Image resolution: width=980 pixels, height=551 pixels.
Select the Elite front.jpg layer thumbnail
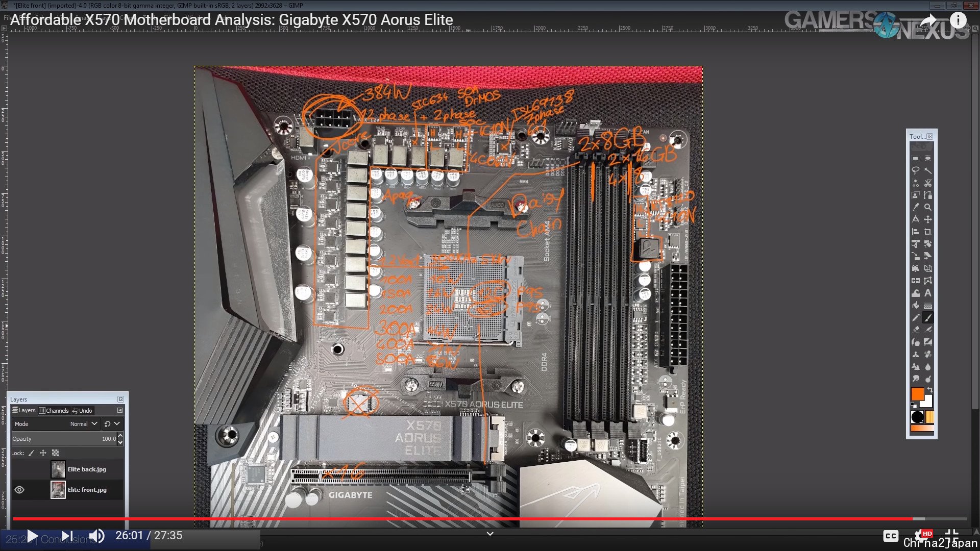tap(58, 490)
